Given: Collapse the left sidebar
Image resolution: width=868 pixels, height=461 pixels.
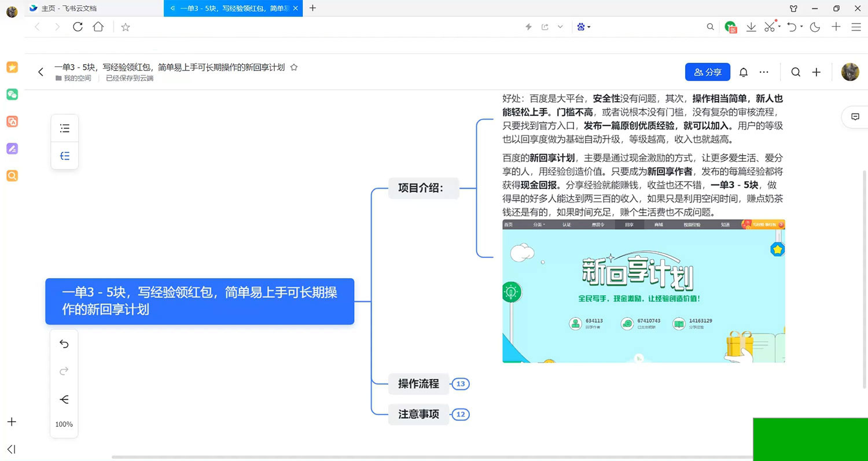Looking at the screenshot, I should pos(12,449).
